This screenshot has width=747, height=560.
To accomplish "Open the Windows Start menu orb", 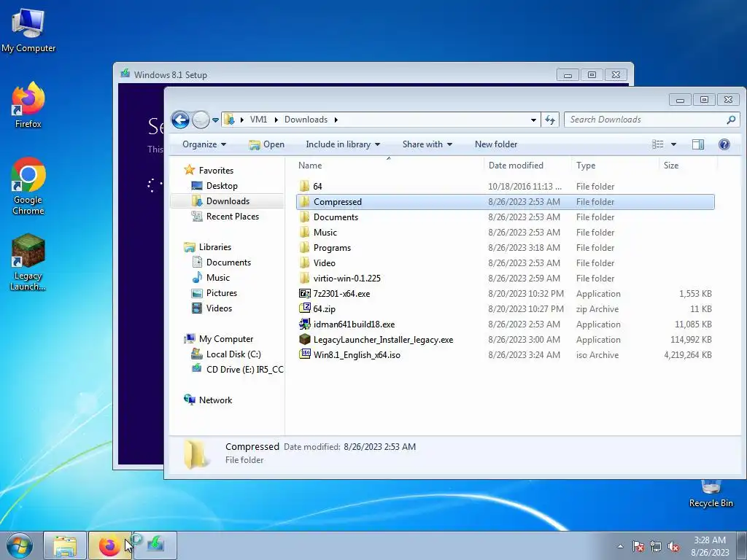I will coord(20,546).
